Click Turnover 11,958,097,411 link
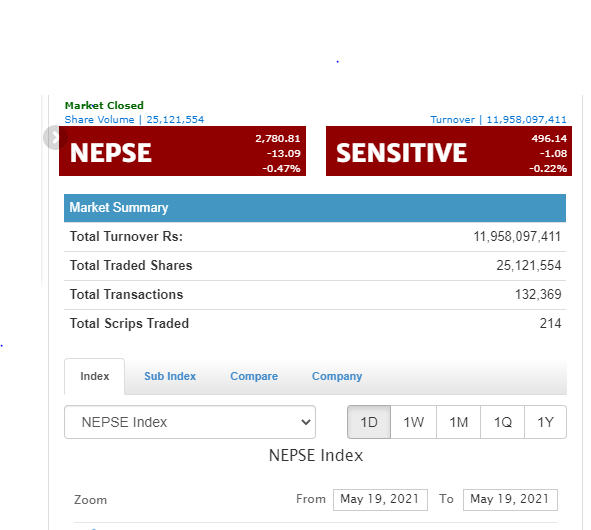Screen dimensions: 591x530 498,119
